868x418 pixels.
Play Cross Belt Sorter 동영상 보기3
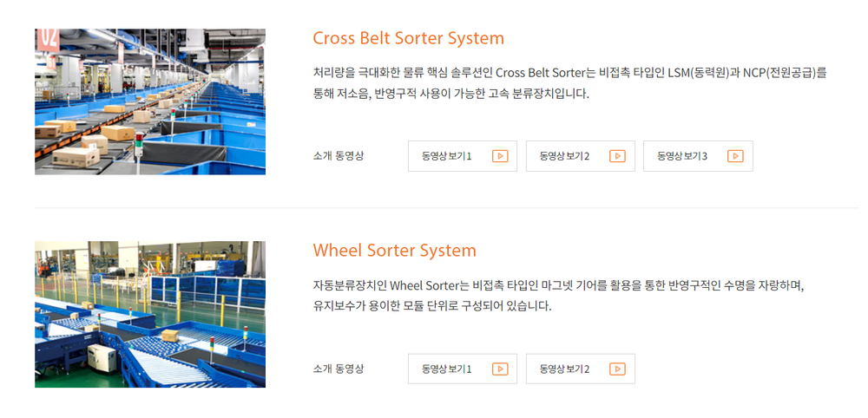click(x=697, y=156)
